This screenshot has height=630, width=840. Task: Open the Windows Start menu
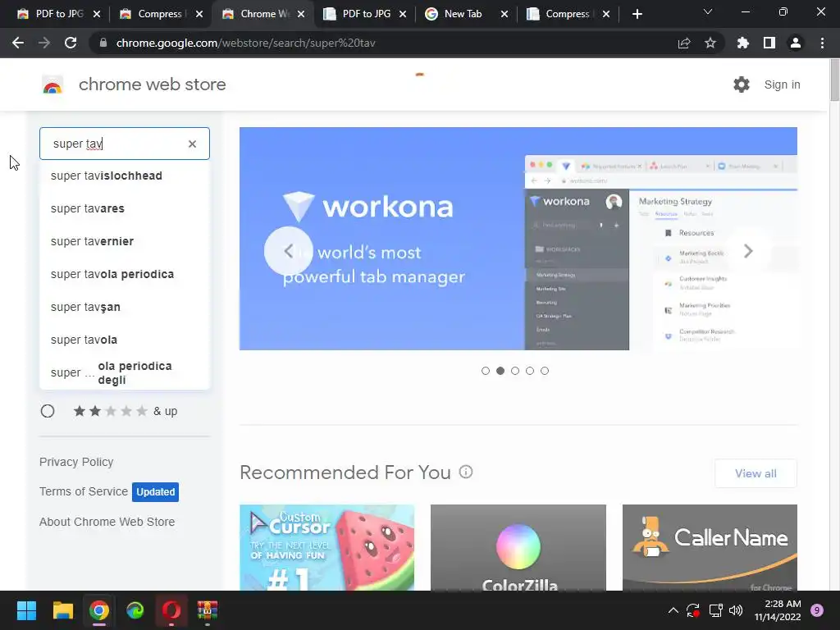coord(26,610)
